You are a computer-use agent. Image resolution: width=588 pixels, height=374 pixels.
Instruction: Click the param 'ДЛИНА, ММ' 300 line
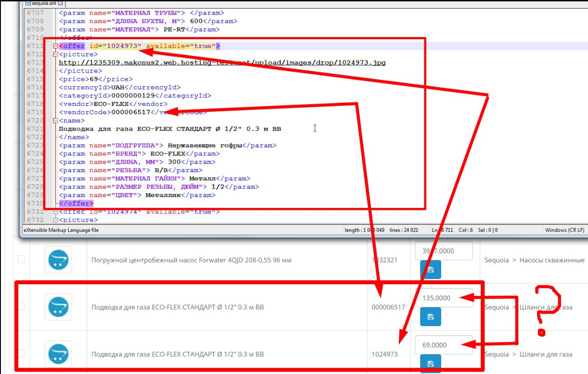point(137,162)
